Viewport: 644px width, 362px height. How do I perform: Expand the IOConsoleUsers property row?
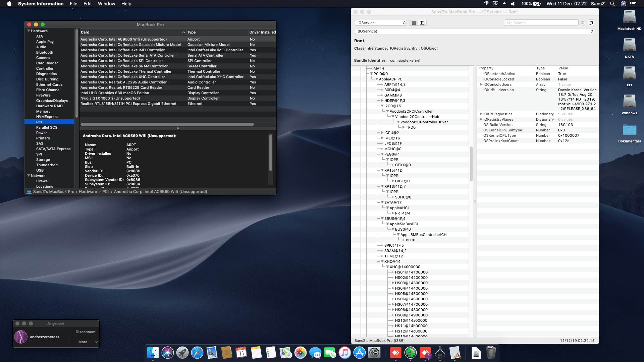click(x=482, y=84)
